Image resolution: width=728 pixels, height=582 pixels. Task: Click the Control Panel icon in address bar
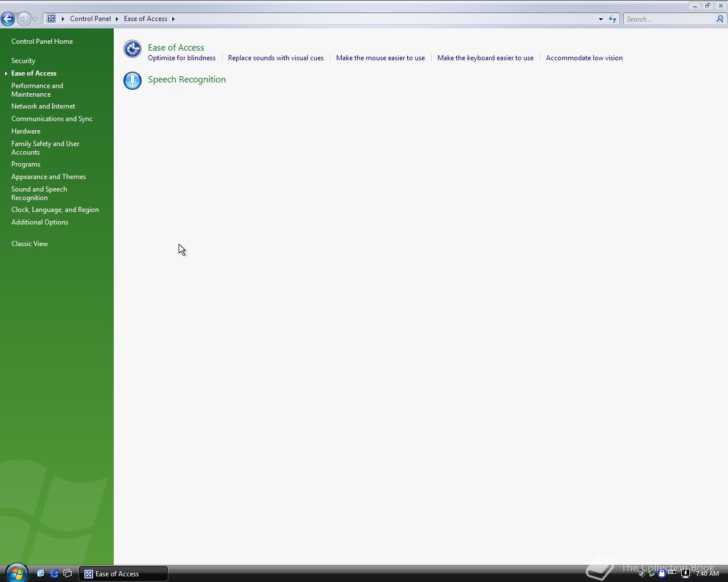[x=51, y=19]
